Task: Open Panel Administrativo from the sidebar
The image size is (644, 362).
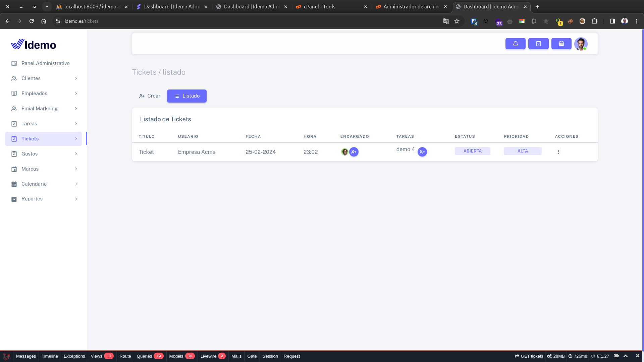Action: pyautogui.click(x=45, y=63)
